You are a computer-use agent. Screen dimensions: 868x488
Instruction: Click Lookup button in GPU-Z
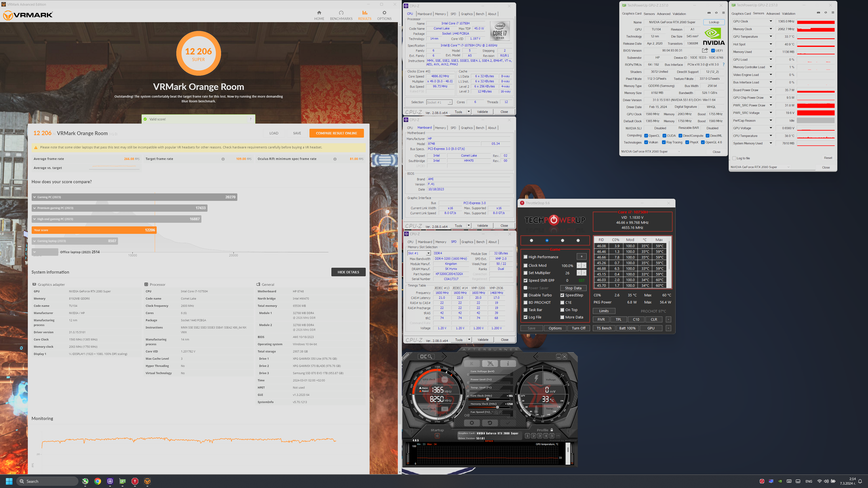(x=714, y=22)
